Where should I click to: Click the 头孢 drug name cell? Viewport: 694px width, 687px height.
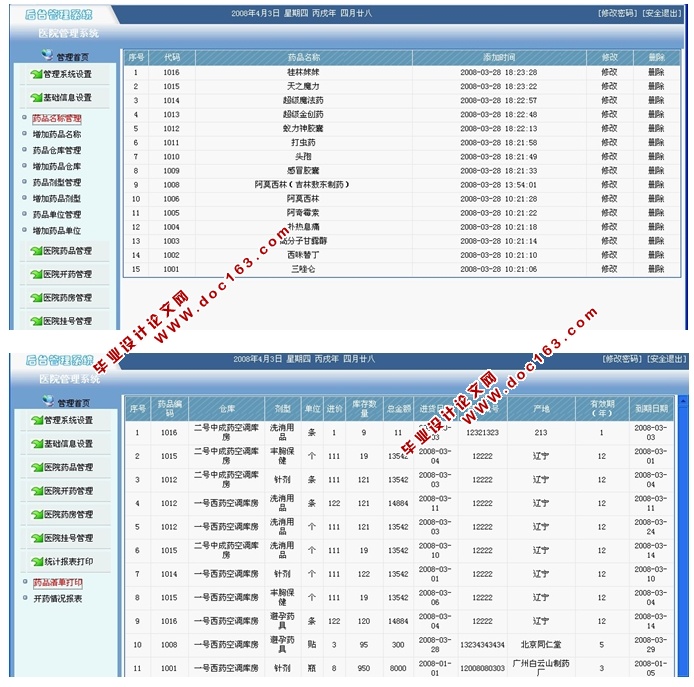pos(304,156)
